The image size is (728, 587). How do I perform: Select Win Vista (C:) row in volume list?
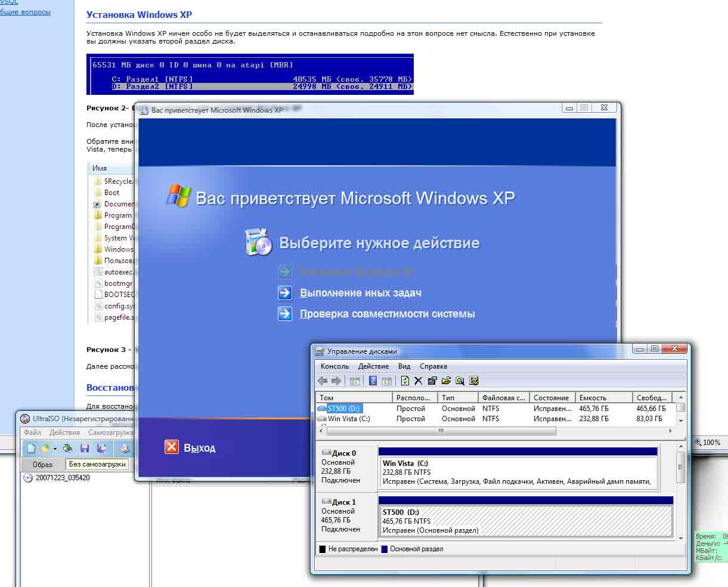tap(495, 419)
